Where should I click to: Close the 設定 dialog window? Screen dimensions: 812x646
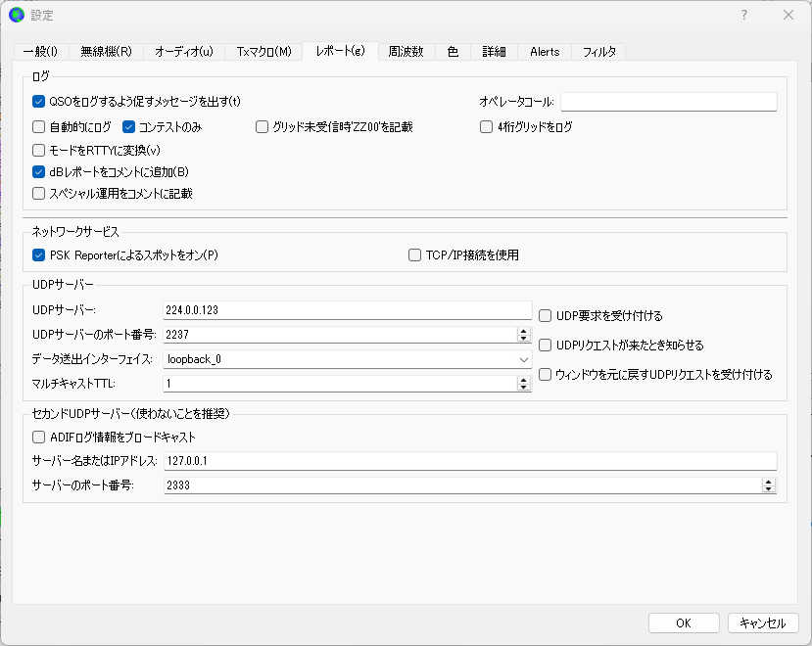(788, 15)
